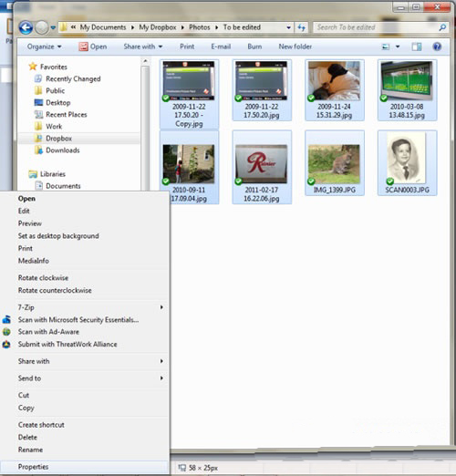Expand the arrow after 'Photos' breadcrumb
This screenshot has height=476, width=456.
point(217,27)
